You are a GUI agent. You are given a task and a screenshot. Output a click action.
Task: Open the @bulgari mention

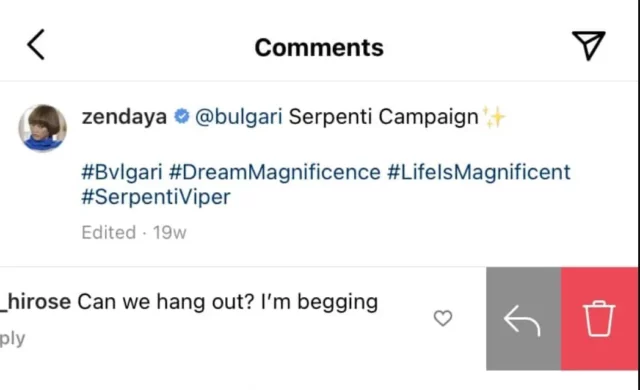click(x=238, y=117)
